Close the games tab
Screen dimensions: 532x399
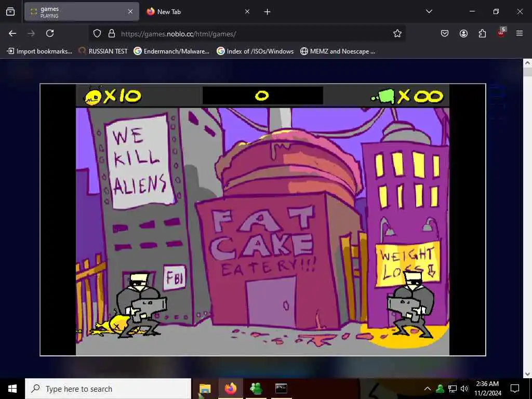tap(130, 12)
